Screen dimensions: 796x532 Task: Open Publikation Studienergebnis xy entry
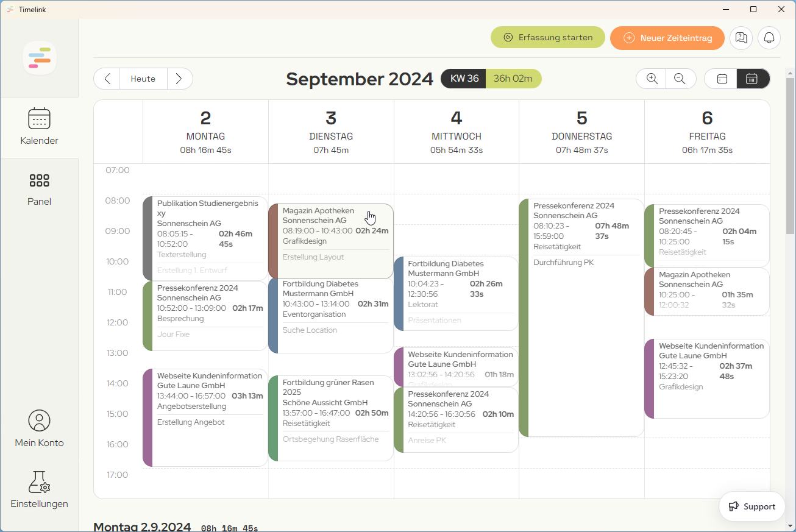pos(205,238)
